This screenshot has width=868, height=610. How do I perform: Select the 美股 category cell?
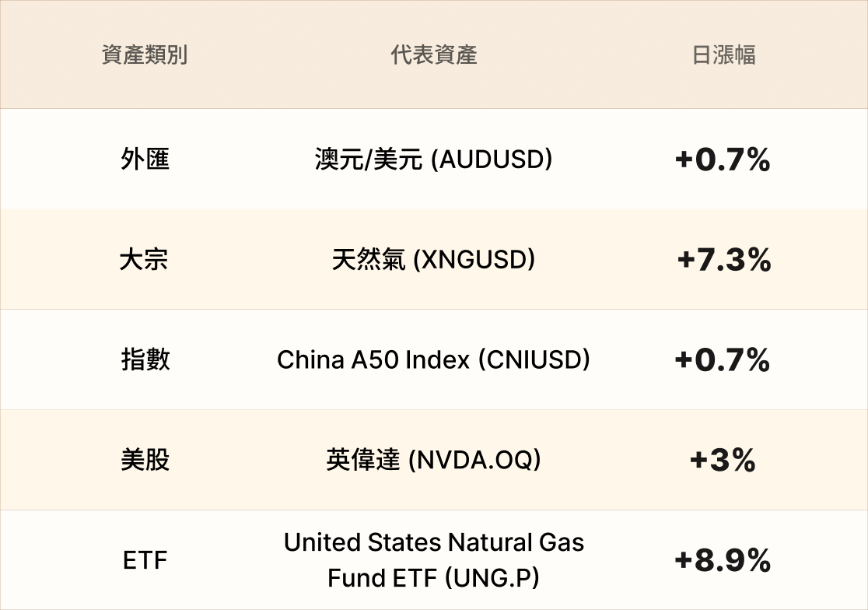coord(145,460)
